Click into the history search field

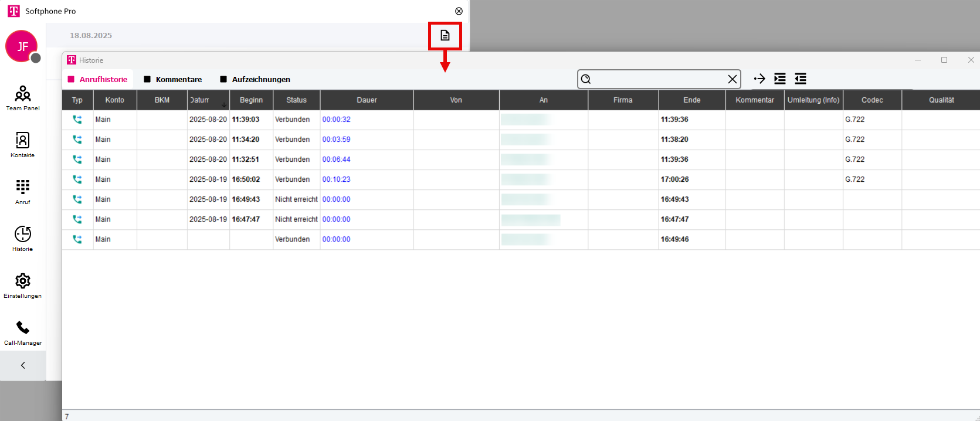tap(657, 79)
